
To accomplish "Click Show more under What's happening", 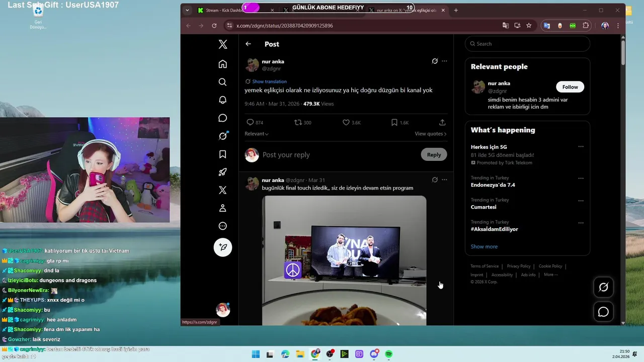I will 484,246.
